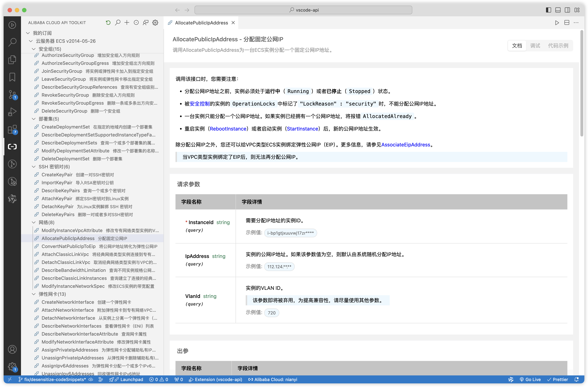Open the Extensions view in the activity bar
Viewport: 588px width, 387px height.
pos(12,129)
